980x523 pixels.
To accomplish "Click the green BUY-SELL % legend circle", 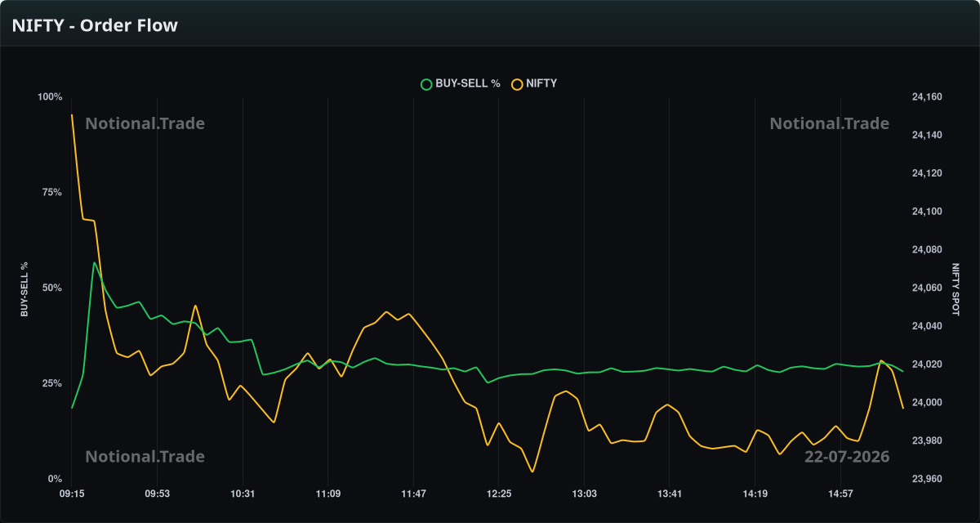I will click(x=425, y=83).
